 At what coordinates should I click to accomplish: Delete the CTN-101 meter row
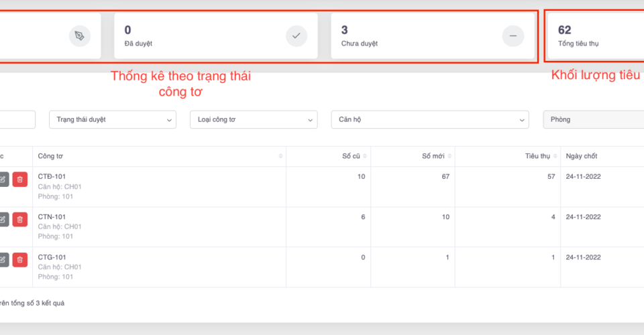[x=20, y=219]
